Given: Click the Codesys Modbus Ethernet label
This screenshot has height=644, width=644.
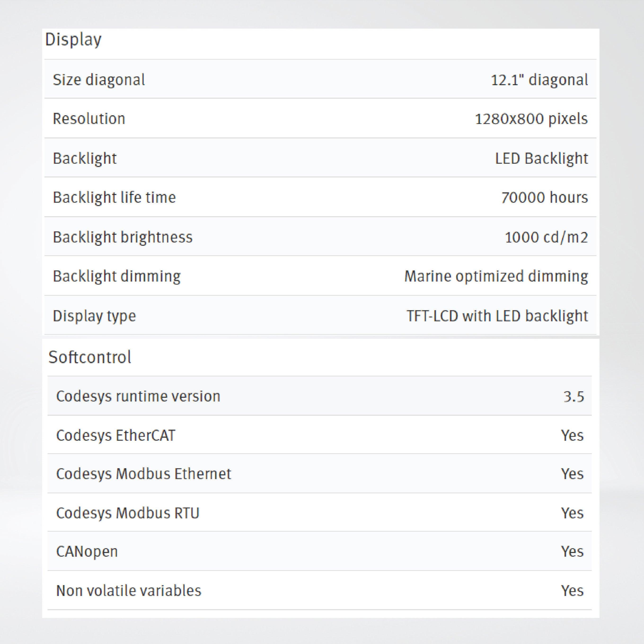Looking at the screenshot, I should click(x=144, y=474).
